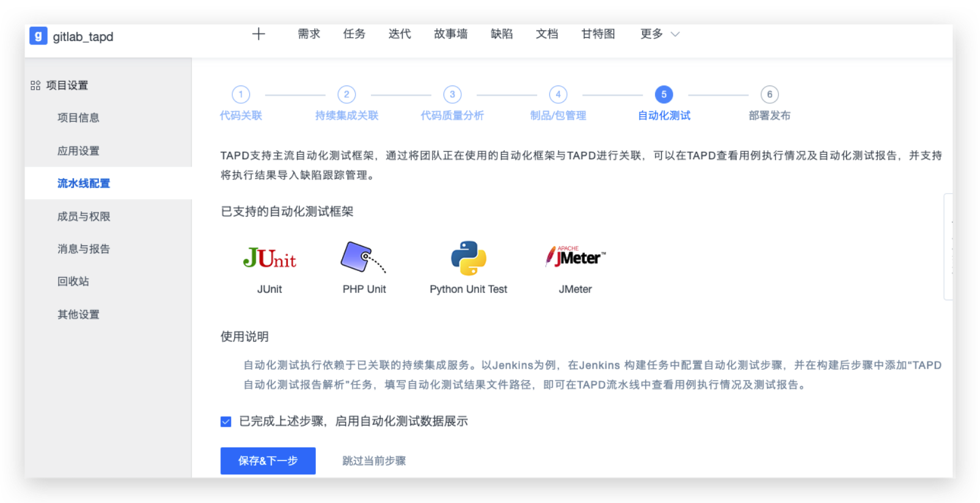
Task: Go to step 6 circle 部署发布
Action: tap(769, 95)
